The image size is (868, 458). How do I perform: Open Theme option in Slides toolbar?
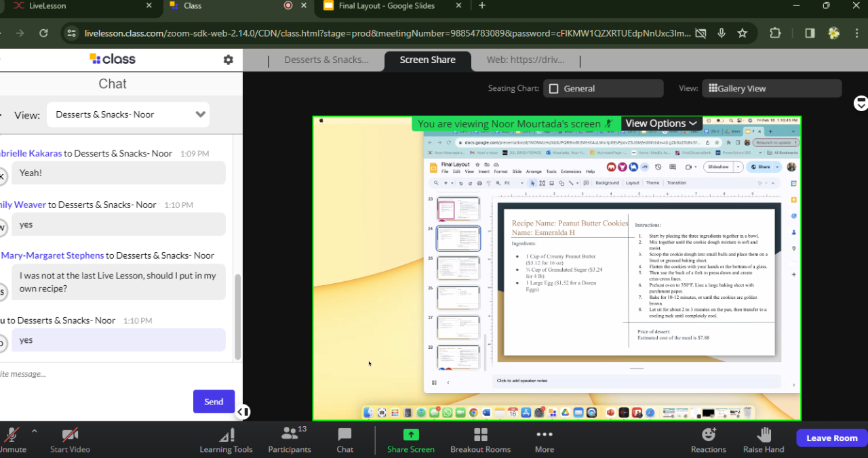pos(652,183)
